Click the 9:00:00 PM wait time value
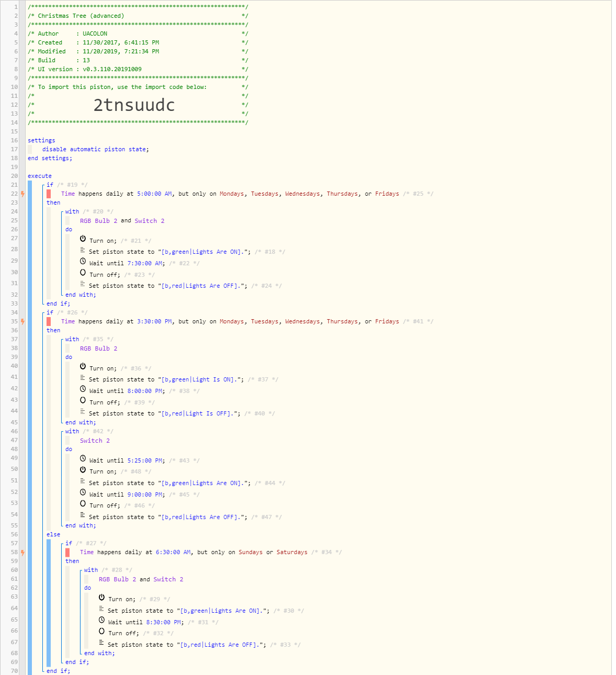 145,494
